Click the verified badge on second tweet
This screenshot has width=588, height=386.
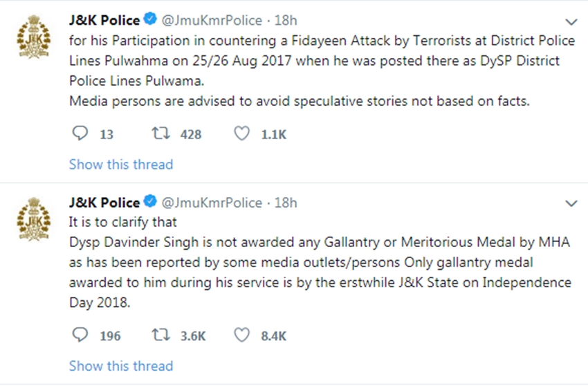coord(150,201)
